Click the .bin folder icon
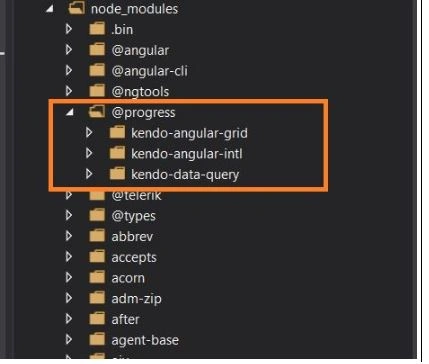 (x=97, y=29)
